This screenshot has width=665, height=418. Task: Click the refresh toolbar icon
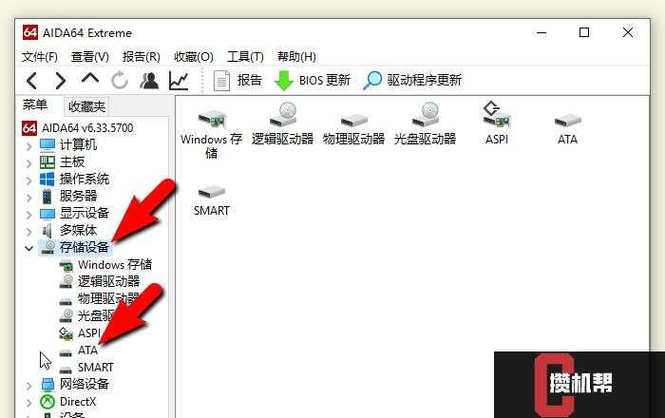click(x=120, y=80)
